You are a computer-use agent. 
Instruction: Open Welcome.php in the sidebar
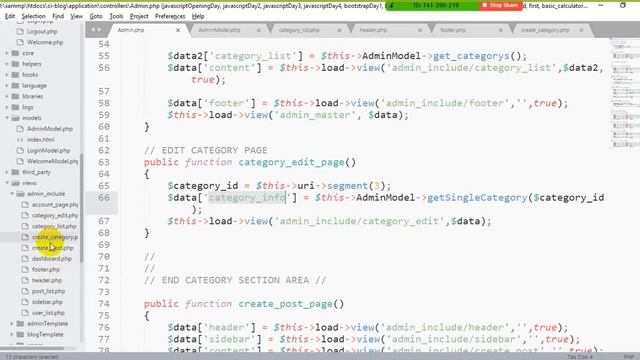pos(45,42)
